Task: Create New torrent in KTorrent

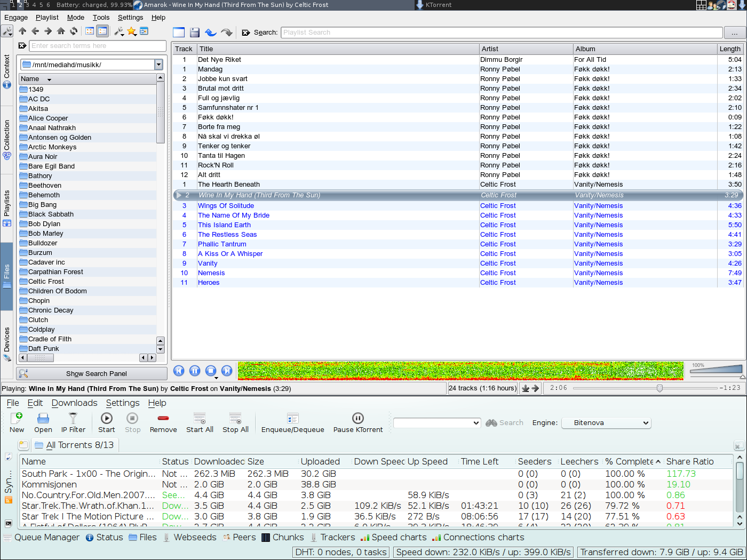Action: click(17, 423)
